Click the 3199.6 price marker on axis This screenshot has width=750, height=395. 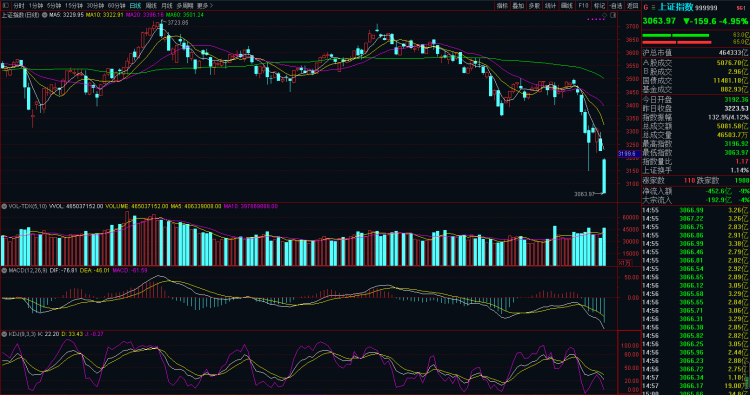tap(629, 154)
